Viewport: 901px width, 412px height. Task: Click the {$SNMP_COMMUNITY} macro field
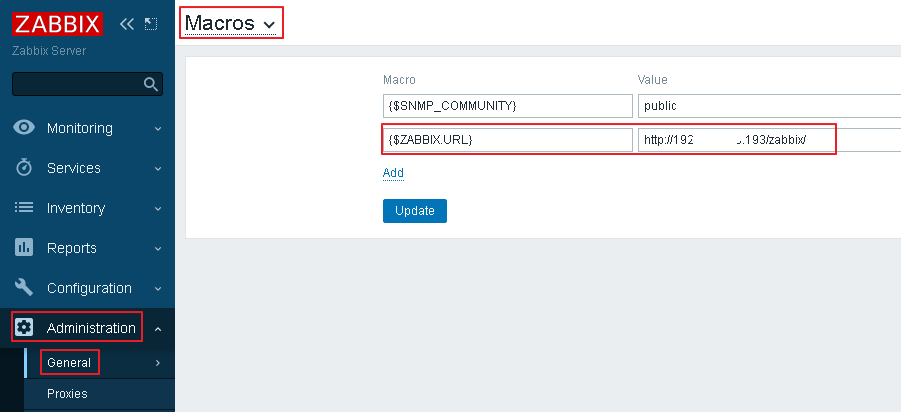(507, 106)
